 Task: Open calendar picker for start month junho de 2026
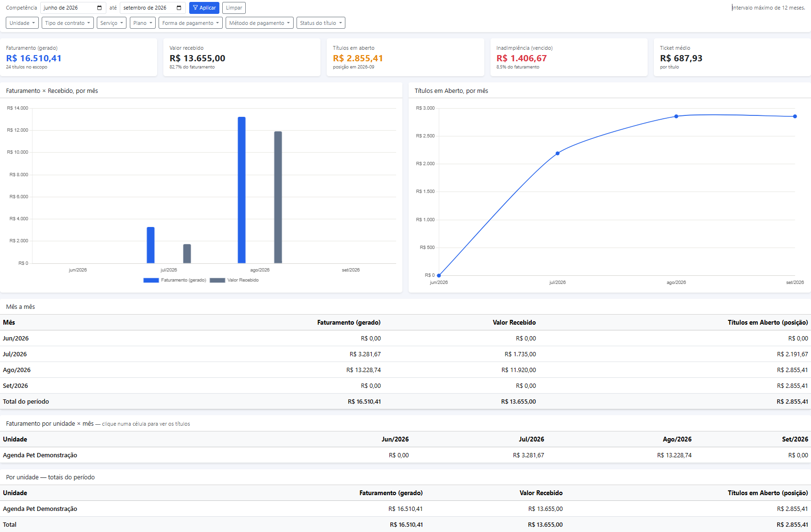(x=99, y=8)
